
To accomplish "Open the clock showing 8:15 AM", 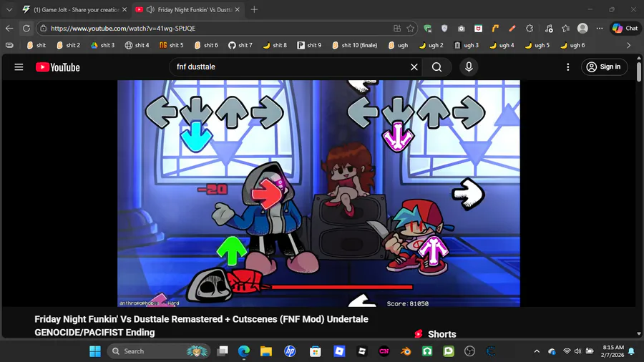I will (612, 351).
